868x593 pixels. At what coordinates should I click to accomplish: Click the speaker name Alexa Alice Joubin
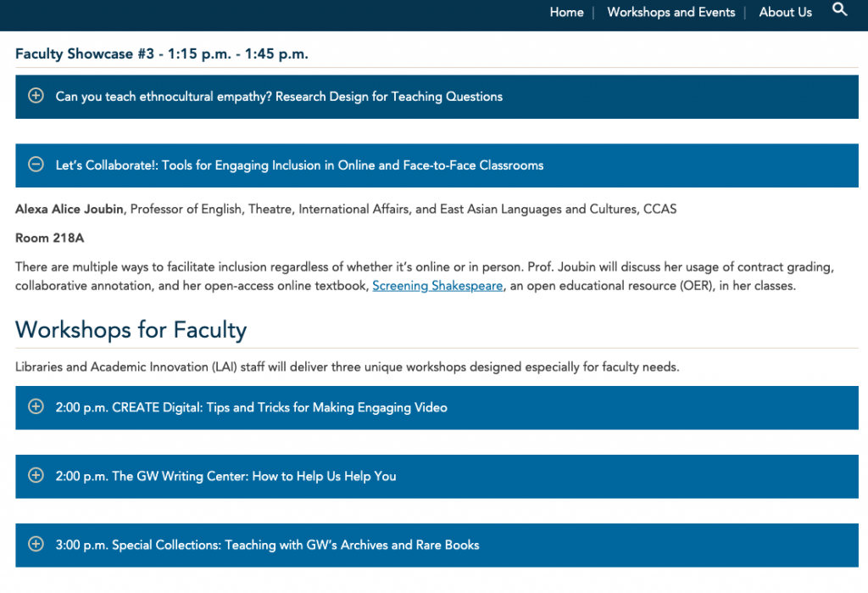tap(70, 209)
